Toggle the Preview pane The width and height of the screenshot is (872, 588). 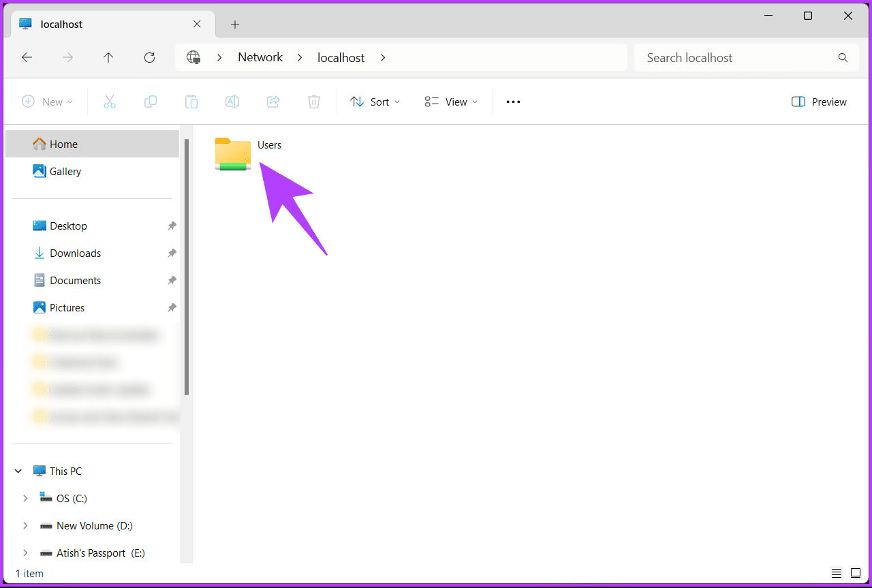(x=819, y=102)
